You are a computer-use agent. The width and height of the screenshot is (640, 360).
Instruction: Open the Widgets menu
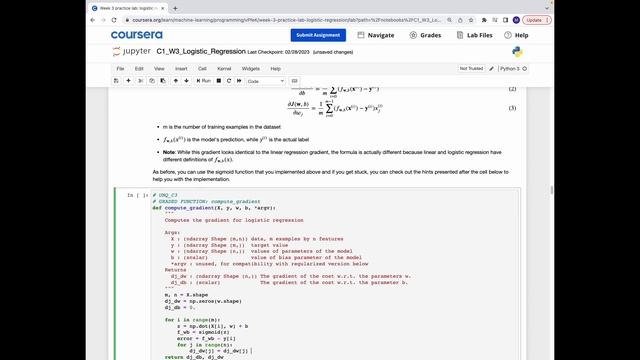click(x=251, y=69)
